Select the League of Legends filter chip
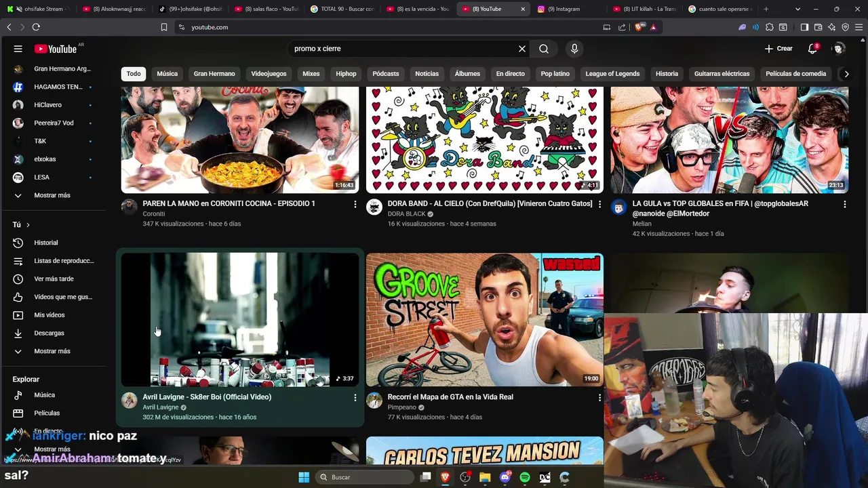The height and width of the screenshot is (488, 868). [612, 74]
